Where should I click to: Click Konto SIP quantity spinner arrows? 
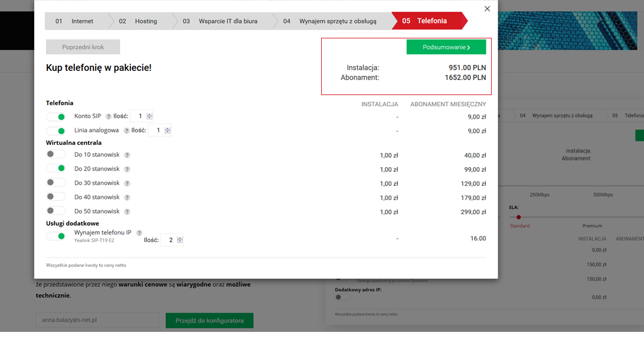tap(149, 116)
